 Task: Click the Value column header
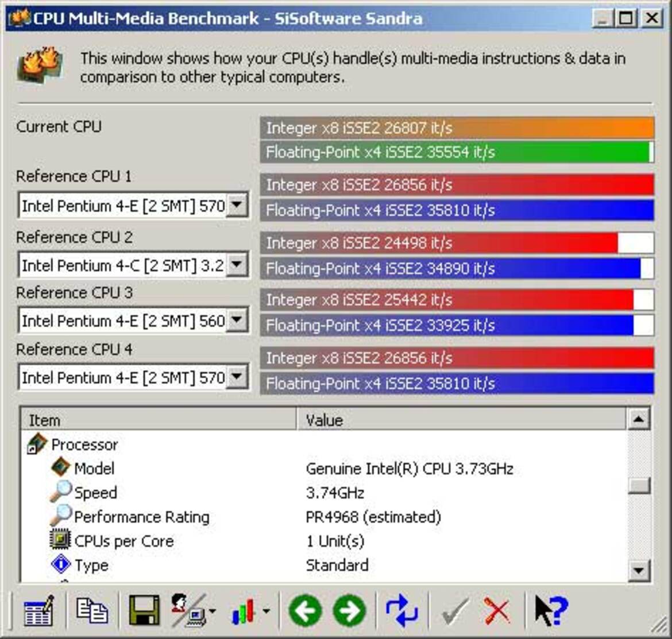(461, 420)
